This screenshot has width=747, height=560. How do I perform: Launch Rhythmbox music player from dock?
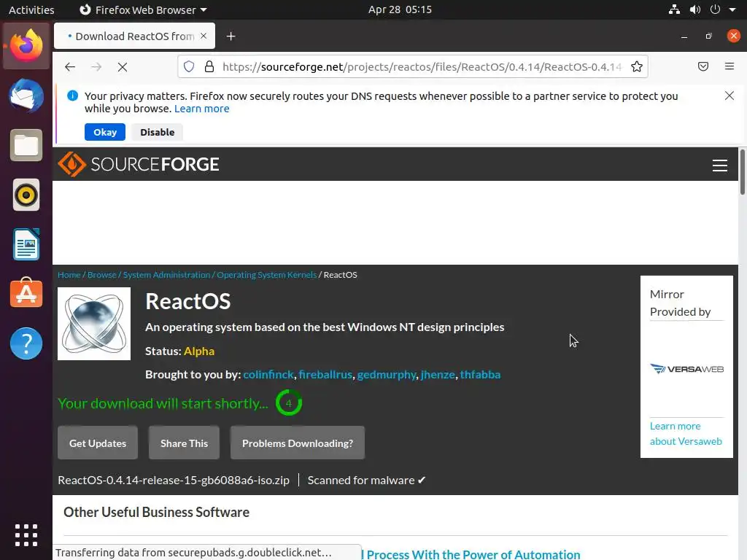pos(26,195)
